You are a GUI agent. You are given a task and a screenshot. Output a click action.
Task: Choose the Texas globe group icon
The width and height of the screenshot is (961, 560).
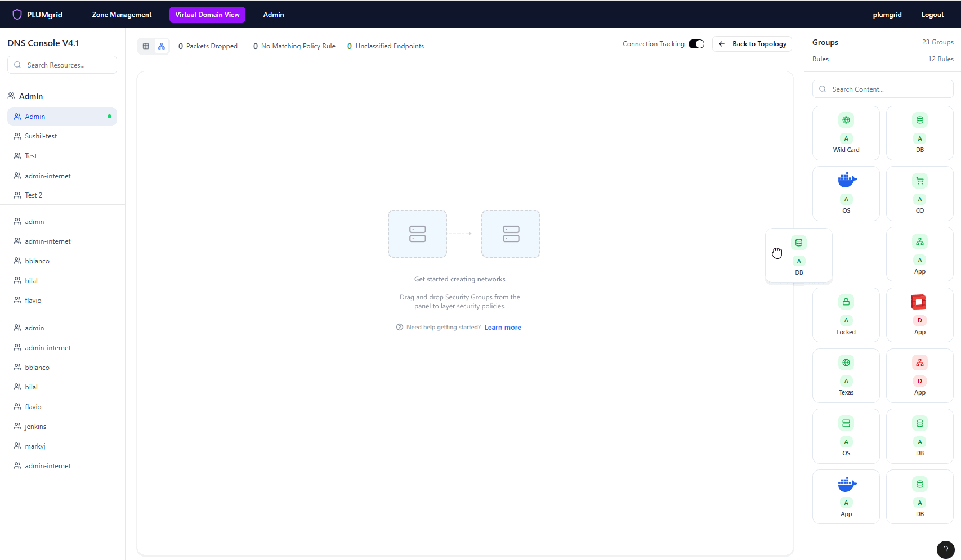click(x=846, y=362)
